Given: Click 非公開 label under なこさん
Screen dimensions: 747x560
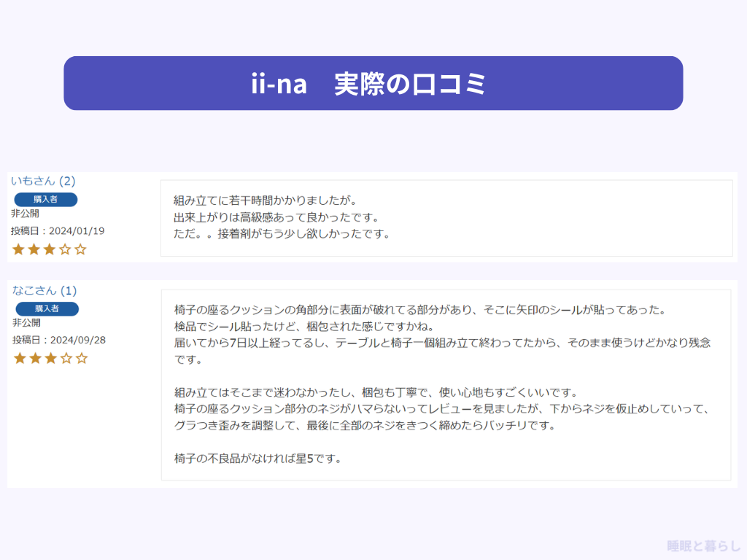Looking at the screenshot, I should pos(27,322).
